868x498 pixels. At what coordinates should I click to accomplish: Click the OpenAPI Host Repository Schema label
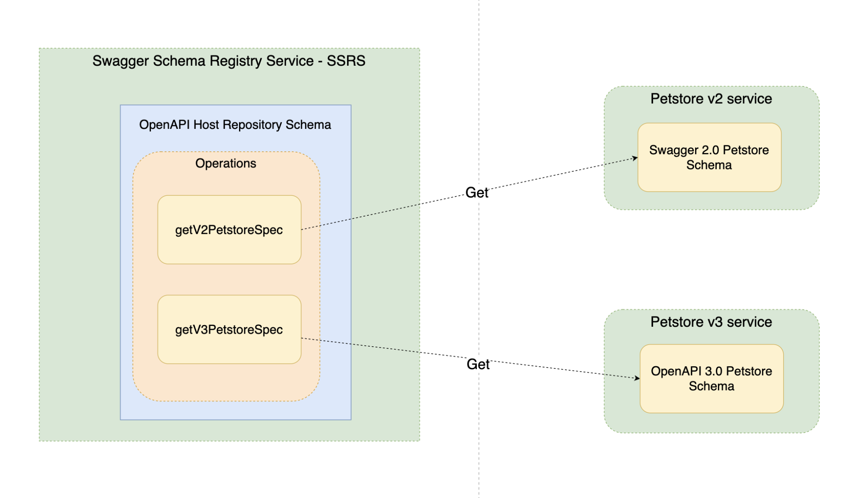236,125
